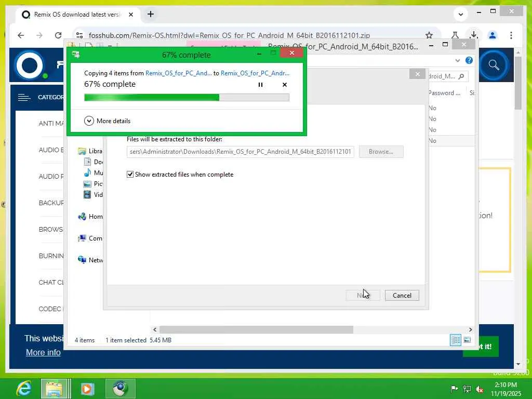Image resolution: width=532 pixels, height=399 pixels.
Task: Go forward in Chrome
Action: [39, 35]
